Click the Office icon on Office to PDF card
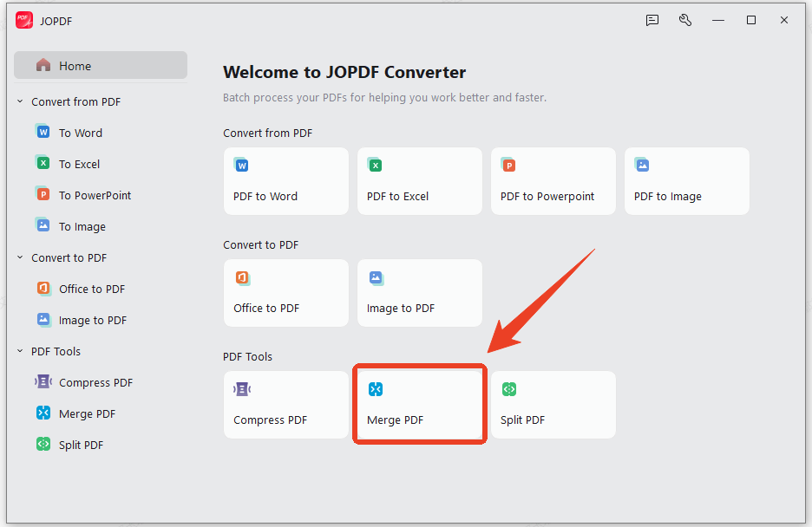The image size is (812, 527). coord(242,277)
